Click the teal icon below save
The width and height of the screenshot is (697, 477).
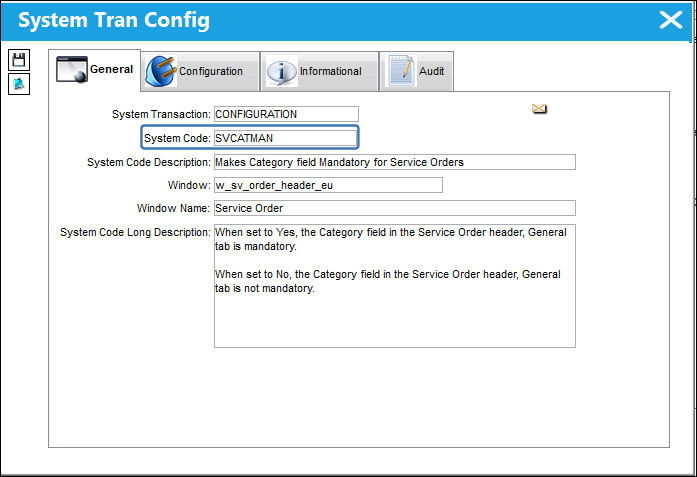pos(19,84)
